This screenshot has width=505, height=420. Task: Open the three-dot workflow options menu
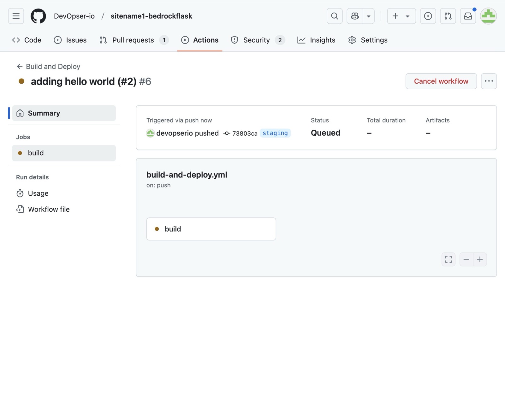coord(489,81)
